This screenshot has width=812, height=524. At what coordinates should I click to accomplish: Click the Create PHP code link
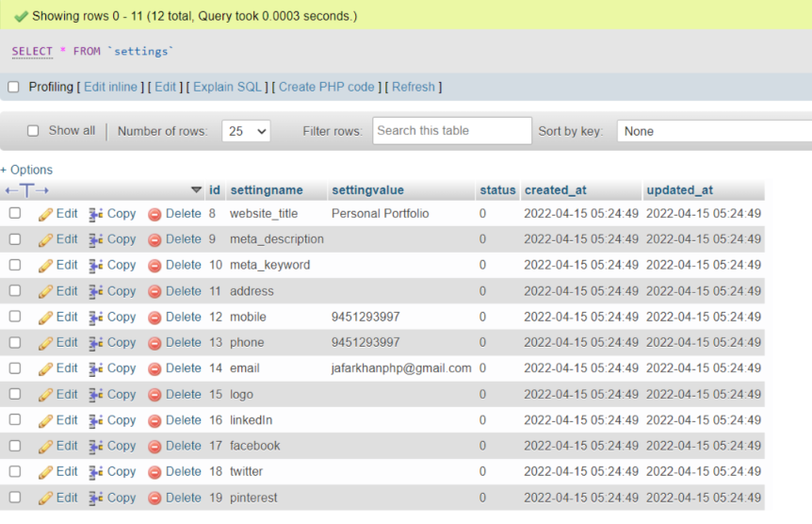point(326,87)
